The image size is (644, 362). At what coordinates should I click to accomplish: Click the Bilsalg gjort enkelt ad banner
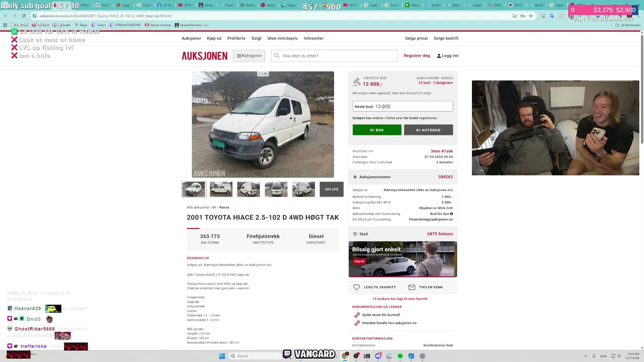(x=403, y=259)
